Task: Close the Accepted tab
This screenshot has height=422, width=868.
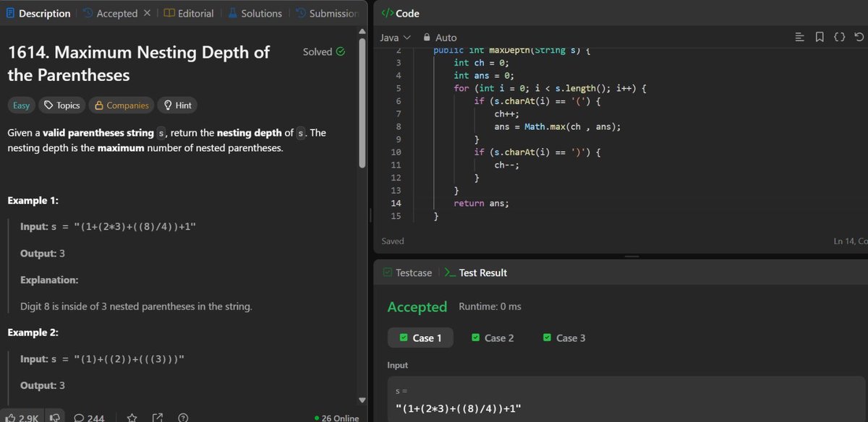Action: [147, 13]
